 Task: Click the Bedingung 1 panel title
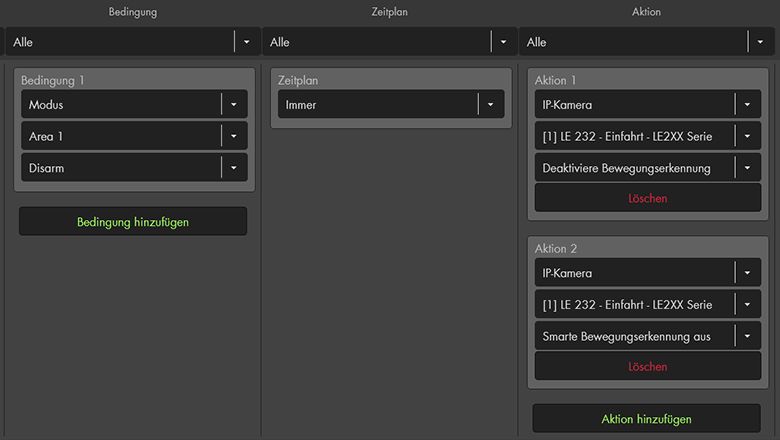pos(53,80)
